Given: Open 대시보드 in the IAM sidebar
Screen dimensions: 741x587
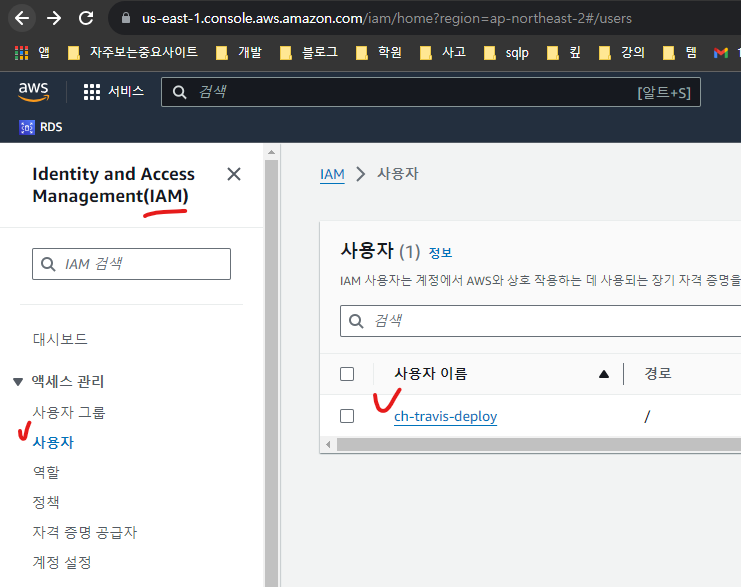Looking at the screenshot, I should tap(60, 339).
